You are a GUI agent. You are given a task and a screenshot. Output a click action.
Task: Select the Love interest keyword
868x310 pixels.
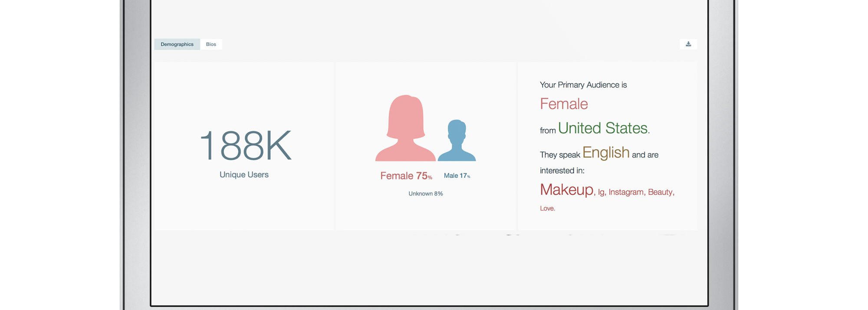(x=547, y=209)
